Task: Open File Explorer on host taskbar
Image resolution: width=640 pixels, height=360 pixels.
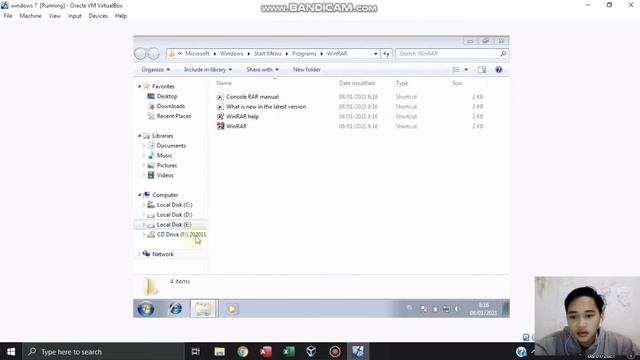Action: pos(220,351)
